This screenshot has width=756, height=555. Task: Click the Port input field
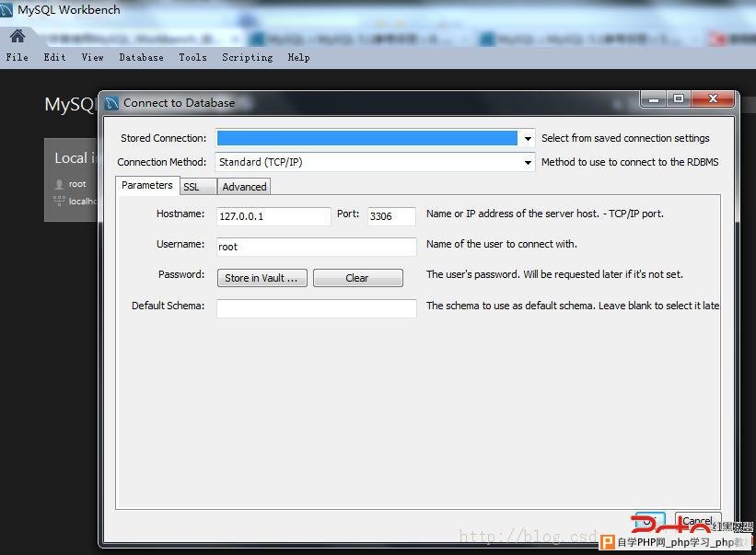point(391,216)
